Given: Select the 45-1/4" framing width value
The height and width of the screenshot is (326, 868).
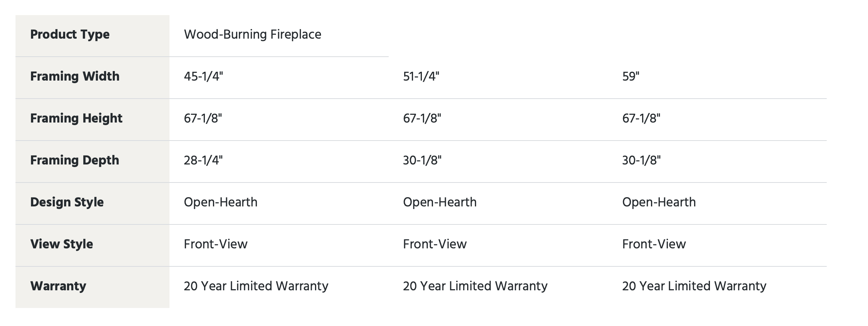Looking at the screenshot, I should [x=203, y=77].
